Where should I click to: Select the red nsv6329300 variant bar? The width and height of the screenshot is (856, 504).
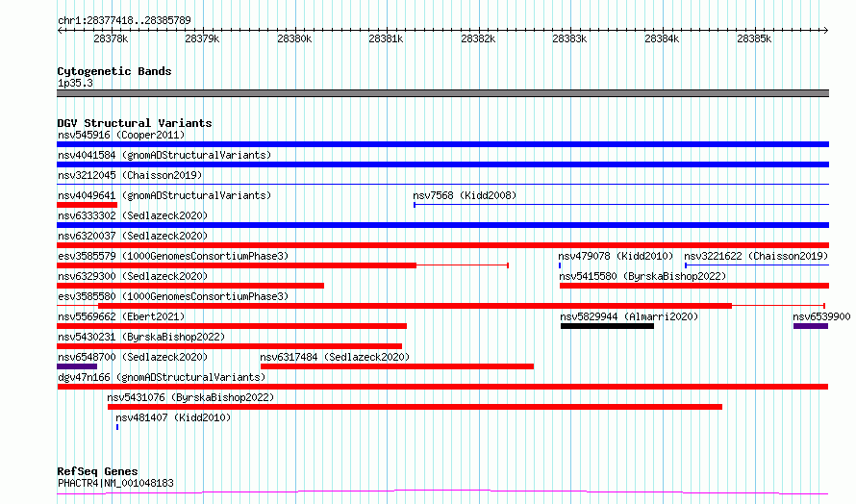190,286
